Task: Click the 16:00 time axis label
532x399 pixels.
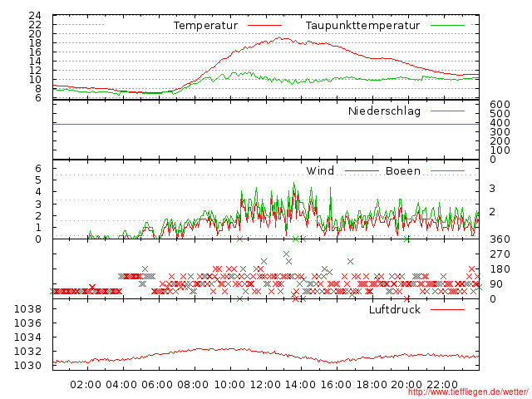Action: (x=336, y=385)
